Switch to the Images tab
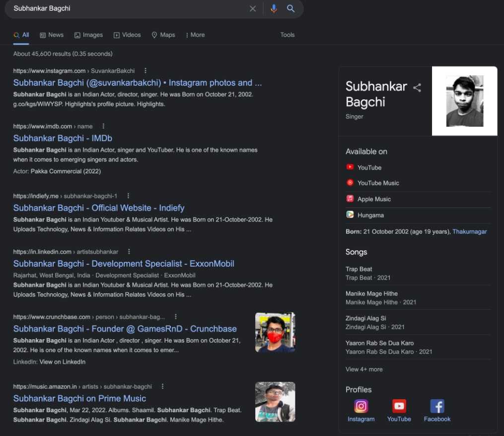 88,35
